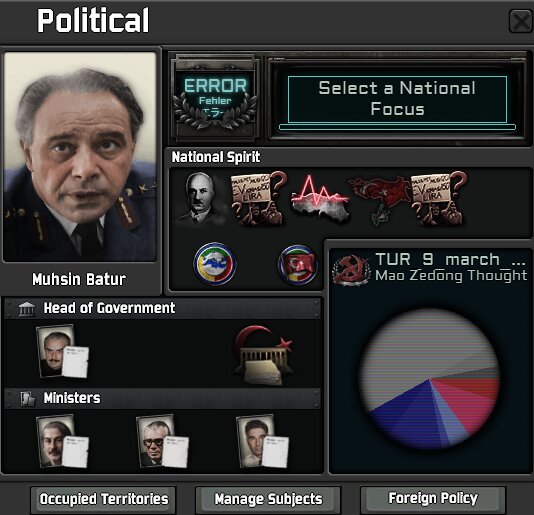Viewport: 534px width, 515px height.
Task: Click the ERROR national focus emblem
Action: (215, 99)
